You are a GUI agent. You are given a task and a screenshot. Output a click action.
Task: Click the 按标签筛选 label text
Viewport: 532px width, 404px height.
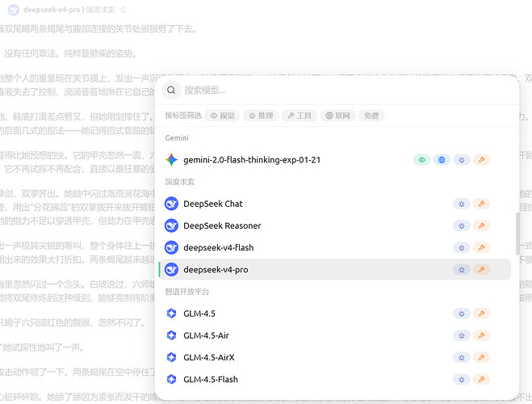[x=183, y=116]
